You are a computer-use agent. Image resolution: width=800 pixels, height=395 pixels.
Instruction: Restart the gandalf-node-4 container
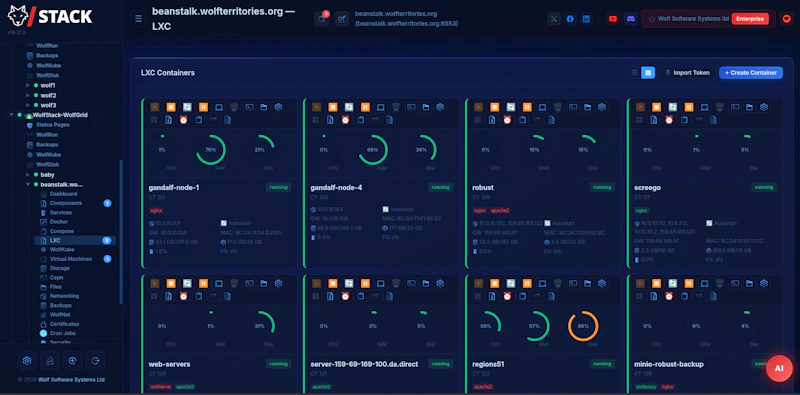(349, 107)
